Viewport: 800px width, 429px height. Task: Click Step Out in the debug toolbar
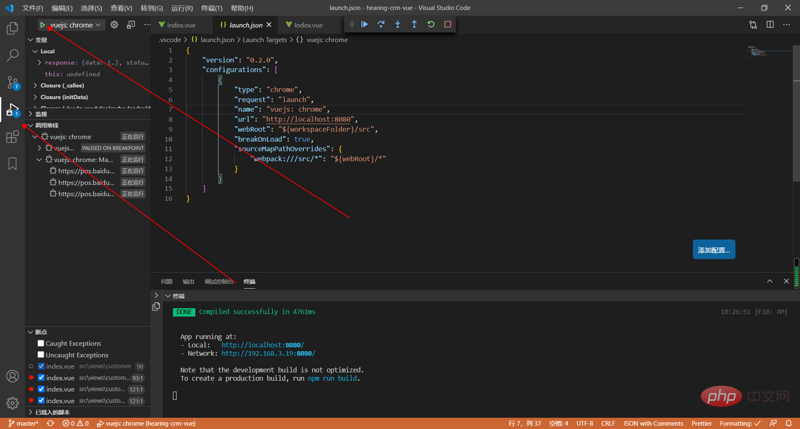[414, 24]
